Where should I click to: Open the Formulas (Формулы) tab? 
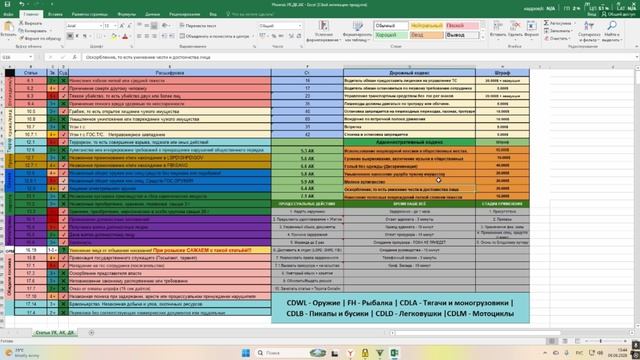127,14
